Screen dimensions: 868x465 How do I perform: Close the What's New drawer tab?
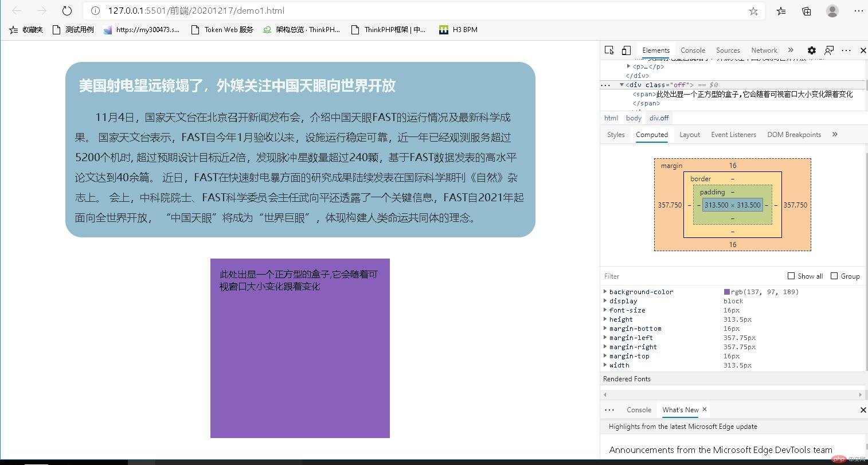pos(705,409)
